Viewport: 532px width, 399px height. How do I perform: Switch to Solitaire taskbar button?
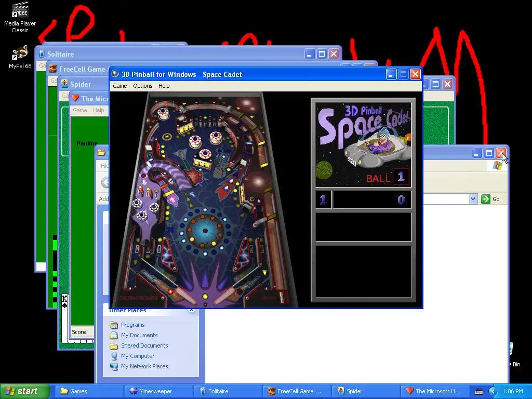click(x=228, y=391)
